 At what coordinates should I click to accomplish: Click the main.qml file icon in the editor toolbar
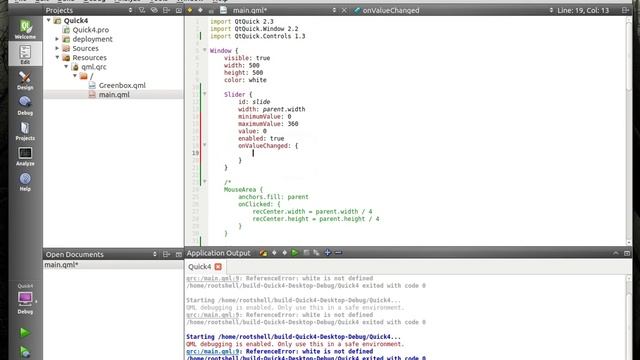coord(223,10)
